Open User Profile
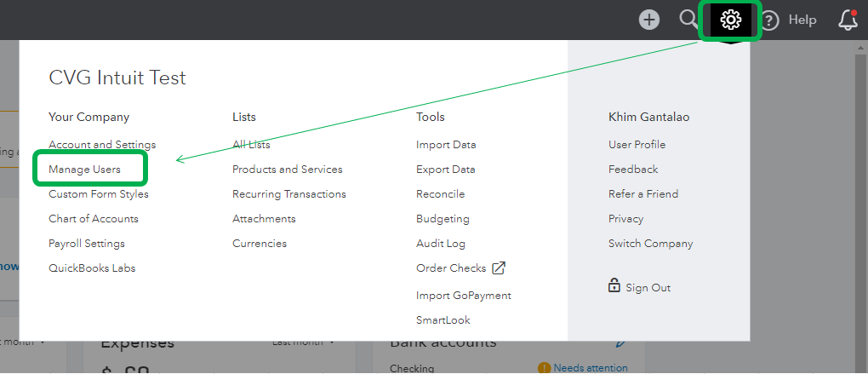Image resolution: width=868 pixels, height=374 pixels. tap(637, 145)
